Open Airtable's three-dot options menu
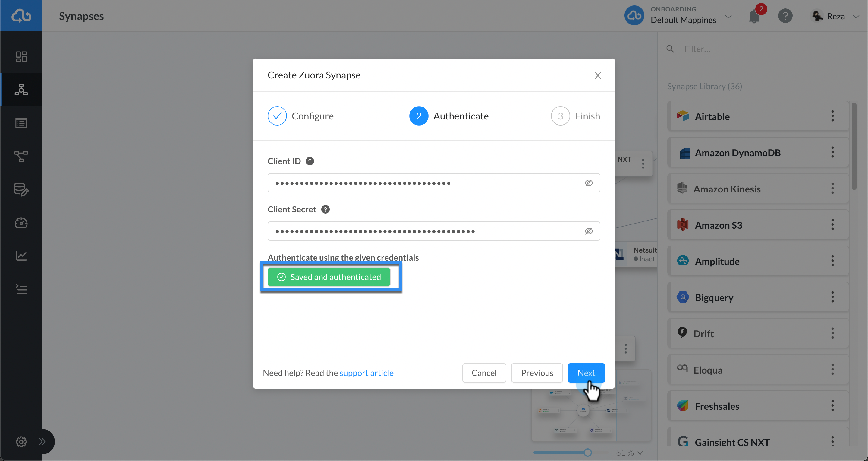The image size is (868, 461). (x=832, y=116)
